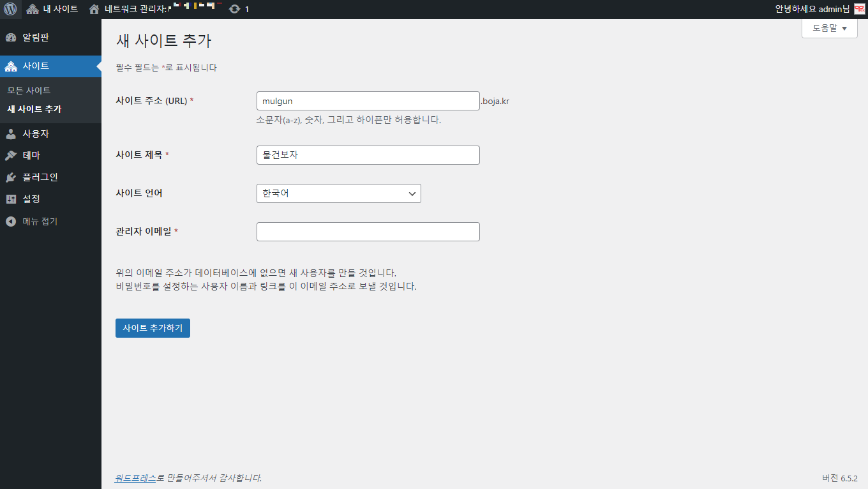
Task: Click the 사이트 추가하기 button
Action: [x=153, y=328]
